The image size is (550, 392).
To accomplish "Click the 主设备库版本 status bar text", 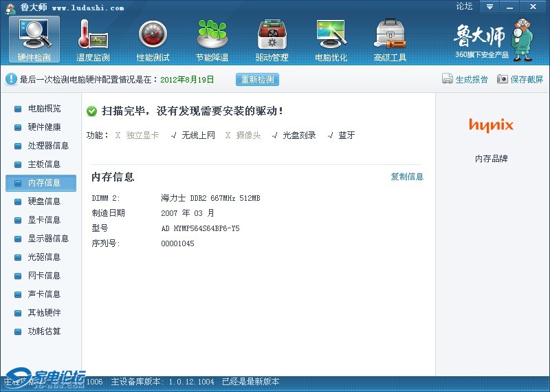I will tap(162, 382).
